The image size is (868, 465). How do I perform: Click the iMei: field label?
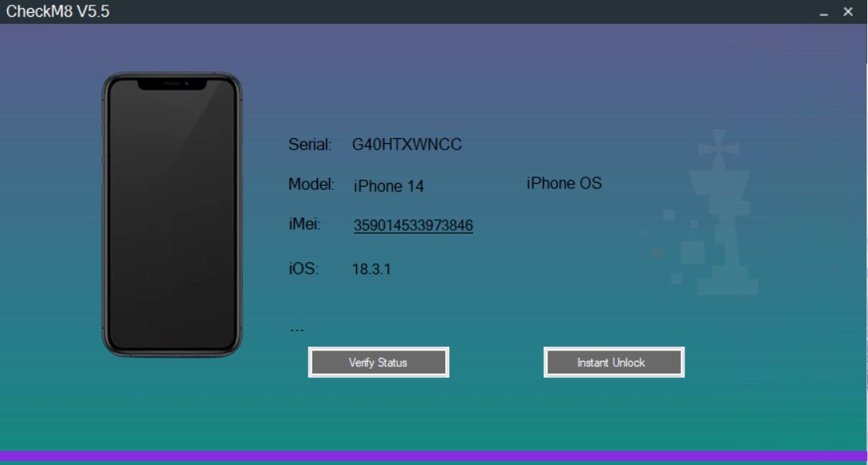point(304,224)
